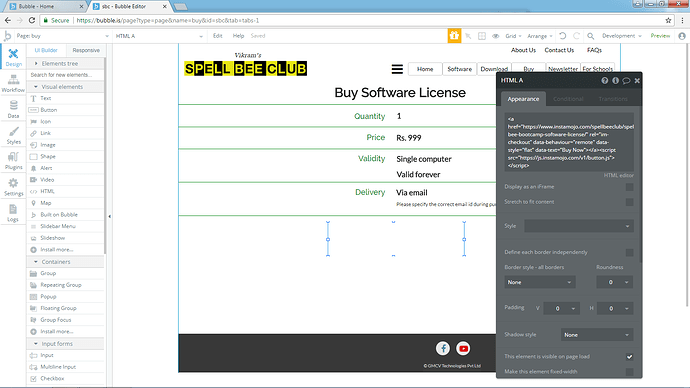Open the Style dropdown

click(x=579, y=226)
